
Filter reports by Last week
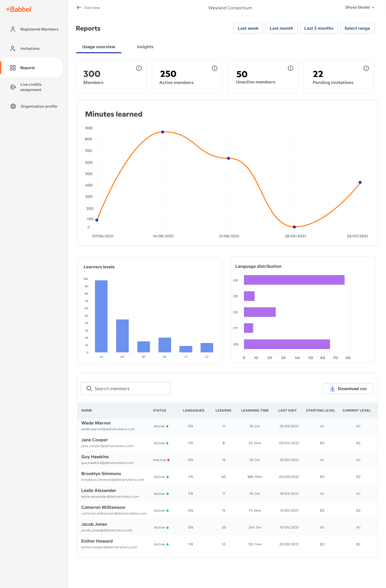point(248,28)
